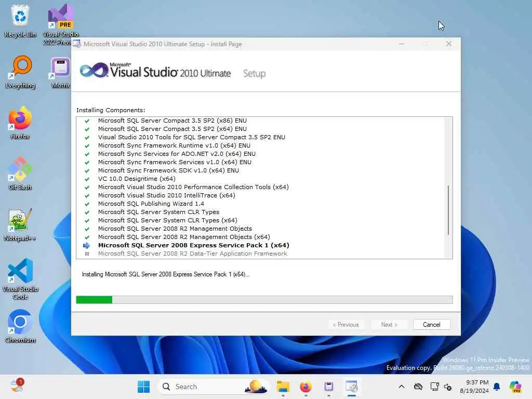Click the disabled Previous button
Image resolution: width=532 pixels, height=399 pixels.
coord(345,325)
